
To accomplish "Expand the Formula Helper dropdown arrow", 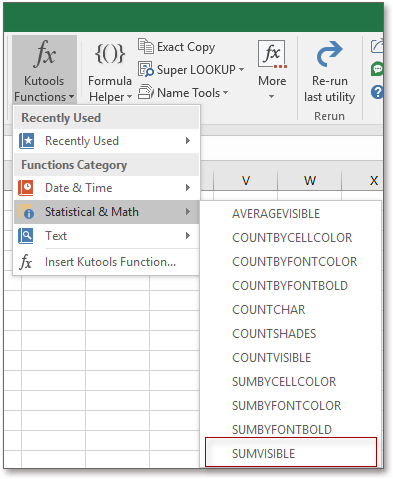I will tap(129, 97).
